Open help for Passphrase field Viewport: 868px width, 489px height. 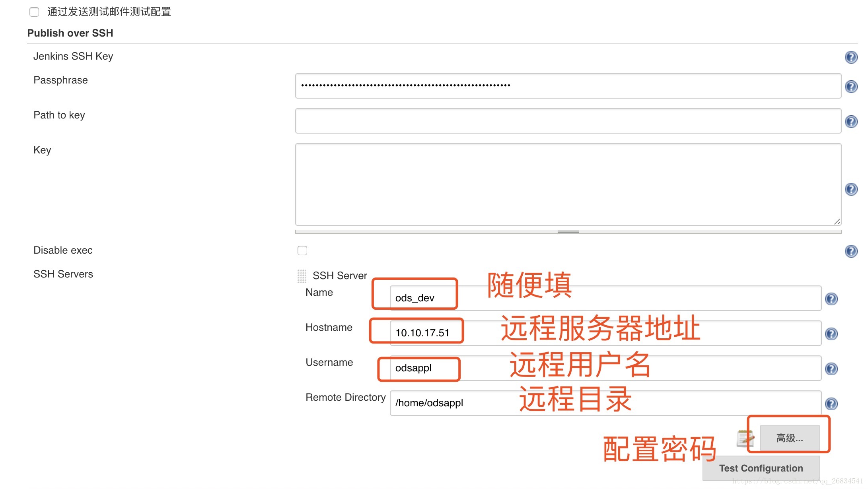851,86
